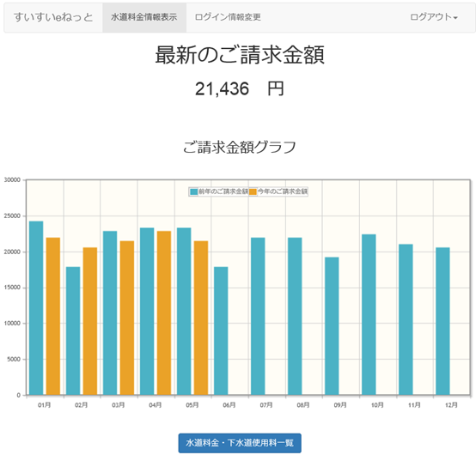
Task: Select the blue bar for 08月
Action: click(x=295, y=316)
